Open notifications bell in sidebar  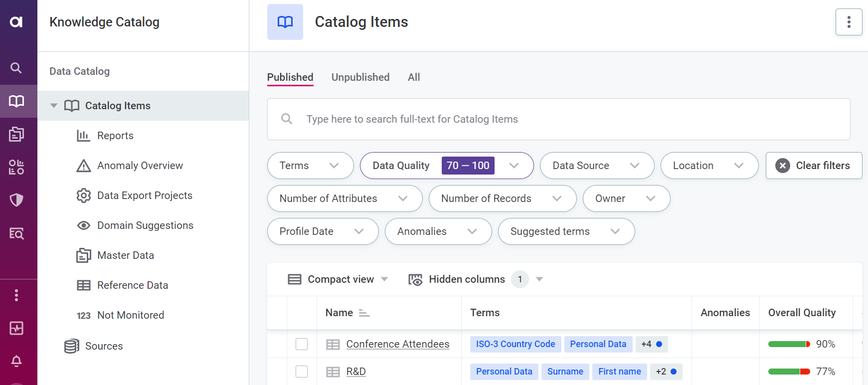coord(16,361)
